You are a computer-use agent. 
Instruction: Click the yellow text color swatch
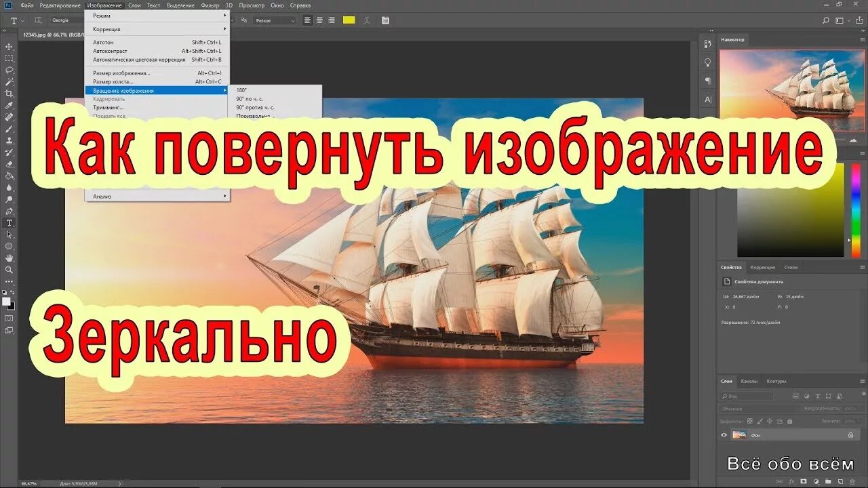pyautogui.click(x=349, y=20)
